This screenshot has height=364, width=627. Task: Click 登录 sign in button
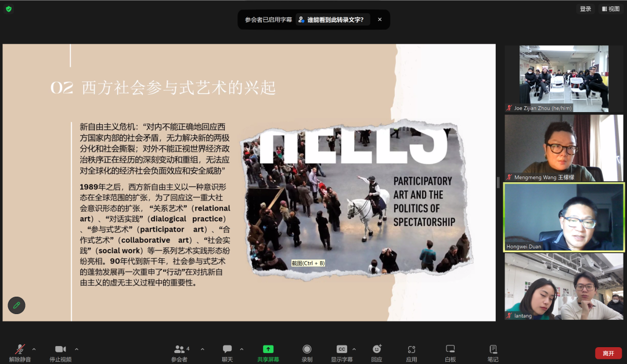click(585, 9)
